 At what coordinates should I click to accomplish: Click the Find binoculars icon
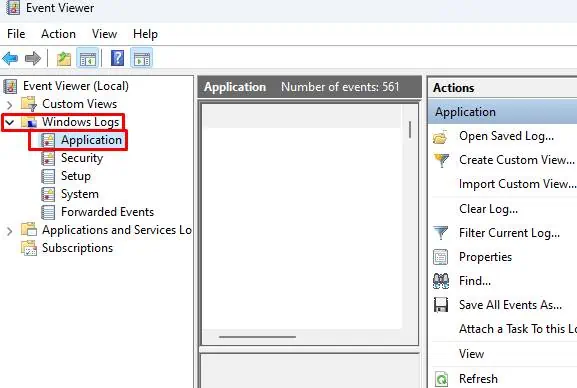coord(441,281)
